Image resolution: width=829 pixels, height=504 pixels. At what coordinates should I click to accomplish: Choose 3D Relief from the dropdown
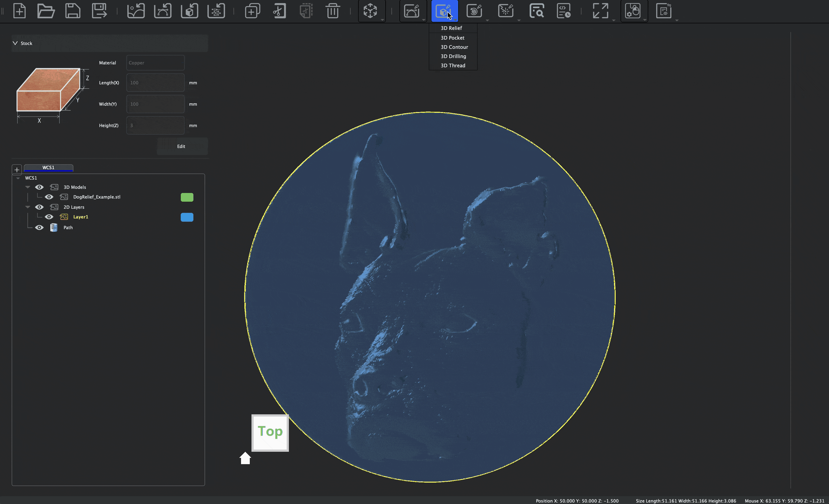point(451,28)
